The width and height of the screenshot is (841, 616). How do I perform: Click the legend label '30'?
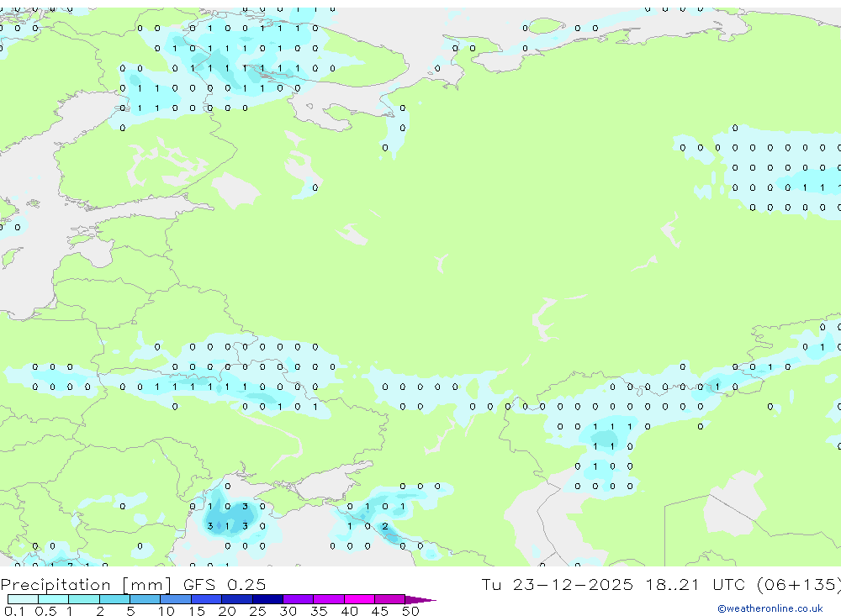pos(288,611)
